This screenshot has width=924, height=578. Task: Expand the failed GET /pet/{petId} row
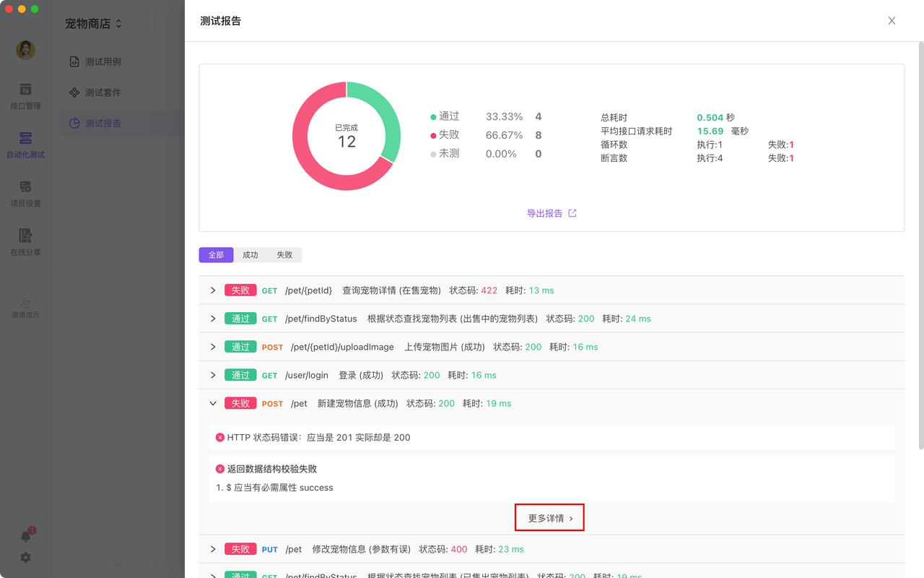(x=212, y=290)
